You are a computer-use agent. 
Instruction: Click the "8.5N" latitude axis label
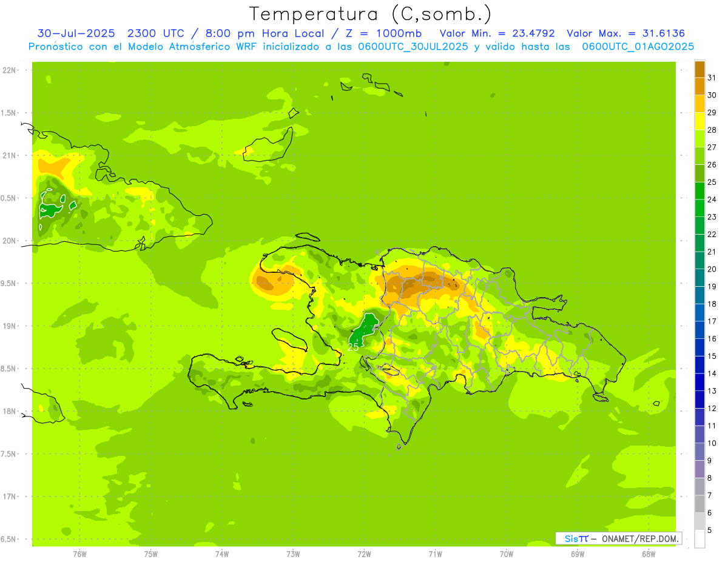point(9,369)
